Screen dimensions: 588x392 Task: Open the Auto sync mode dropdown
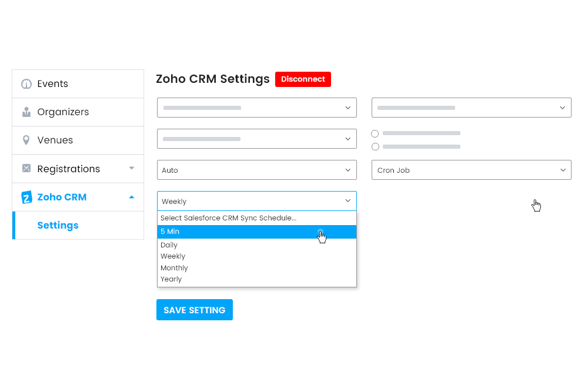coord(256,170)
